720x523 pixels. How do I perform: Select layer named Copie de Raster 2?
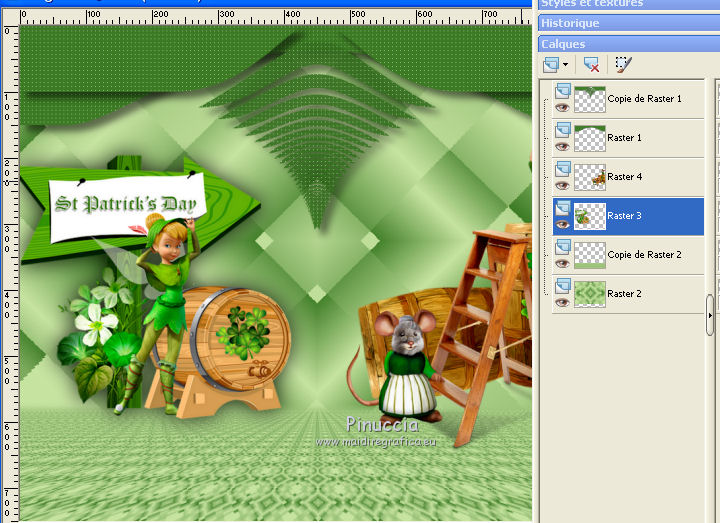(644, 255)
